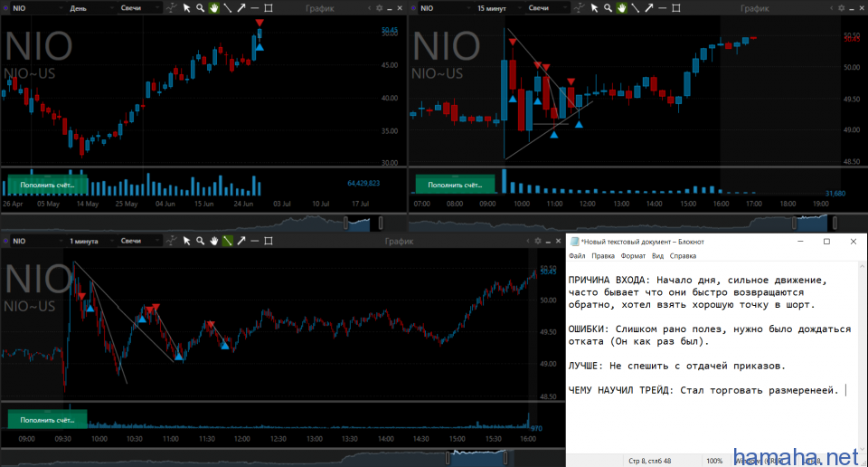Select the arrow drawing tool in daily chart

click(241, 8)
